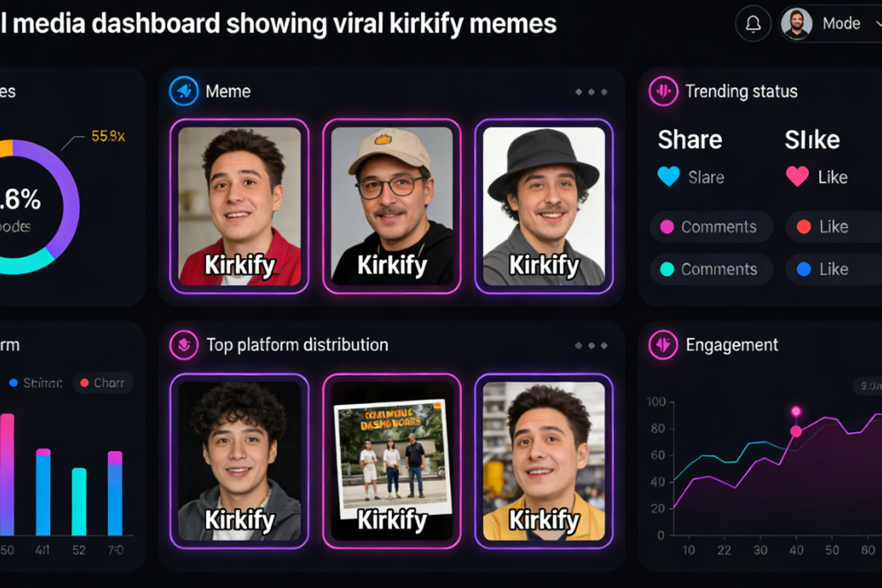Select the Share heading in Trending status
This screenshot has height=588, width=882.
(690, 140)
